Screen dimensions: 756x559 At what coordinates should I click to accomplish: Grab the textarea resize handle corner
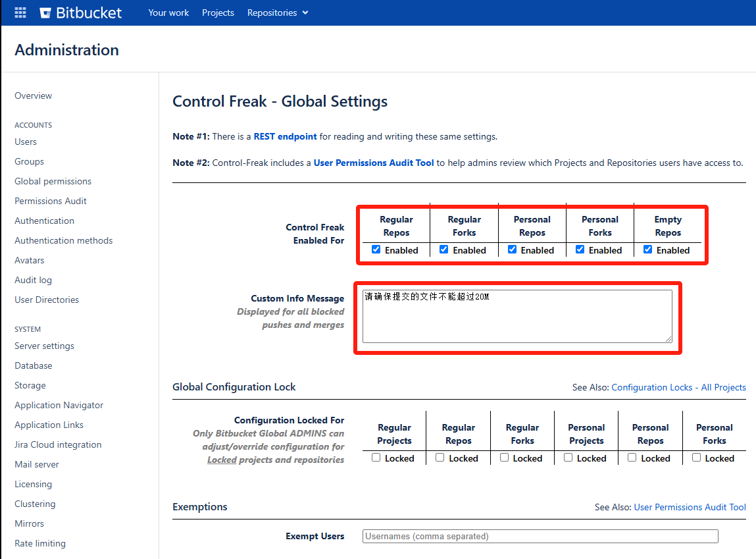coord(668,339)
